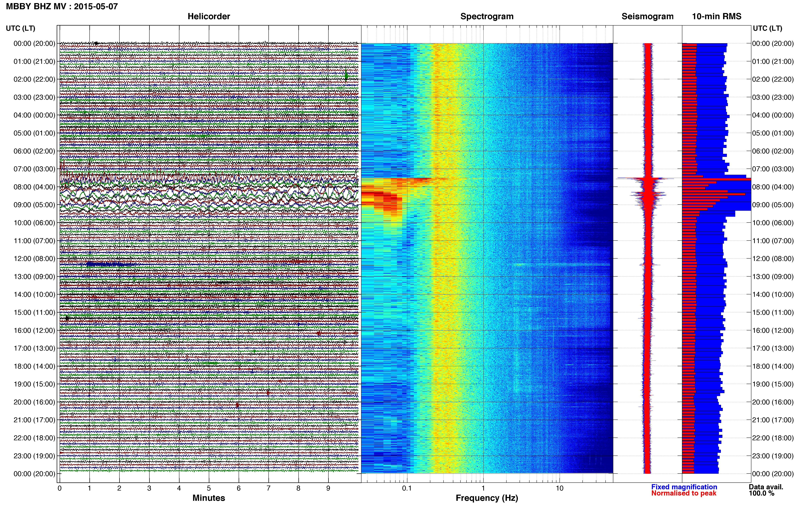This screenshot has width=812, height=508.
Task: Click the left 05:00 (01:00) time label
Action: 34,133
